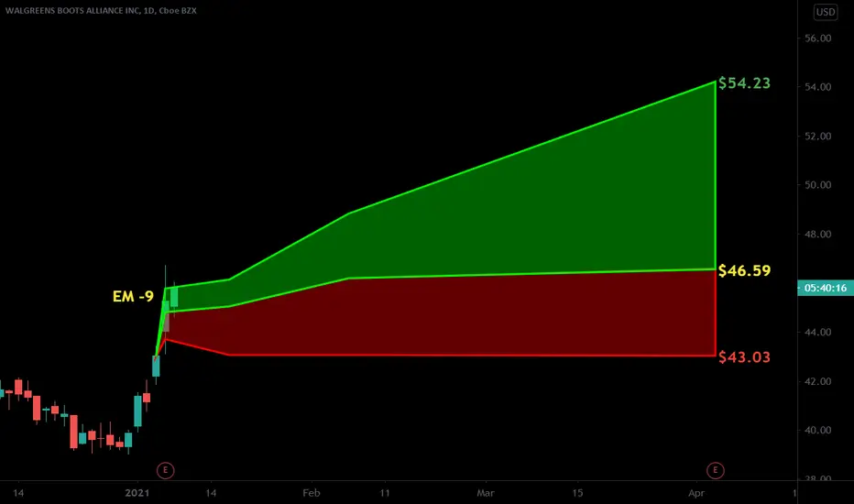Click the 11 date label after Feb
Image resolution: width=854 pixels, height=504 pixels.
click(x=385, y=493)
